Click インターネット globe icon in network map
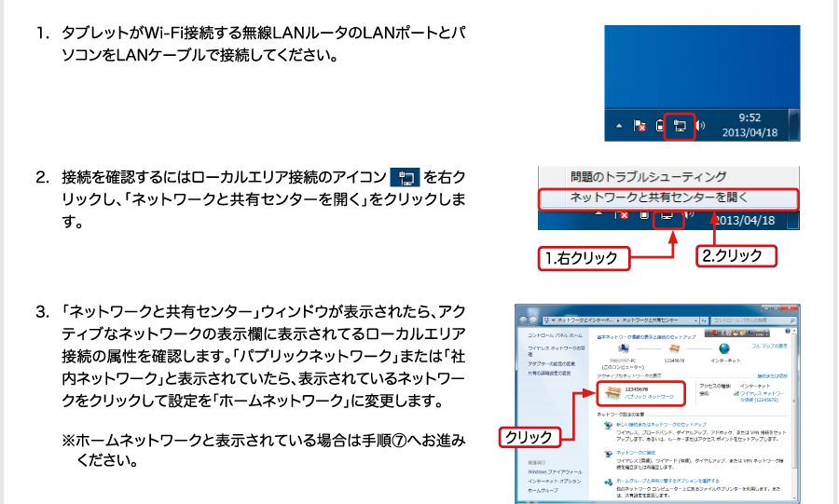Screen dimensions: 839x504 pos(724,348)
